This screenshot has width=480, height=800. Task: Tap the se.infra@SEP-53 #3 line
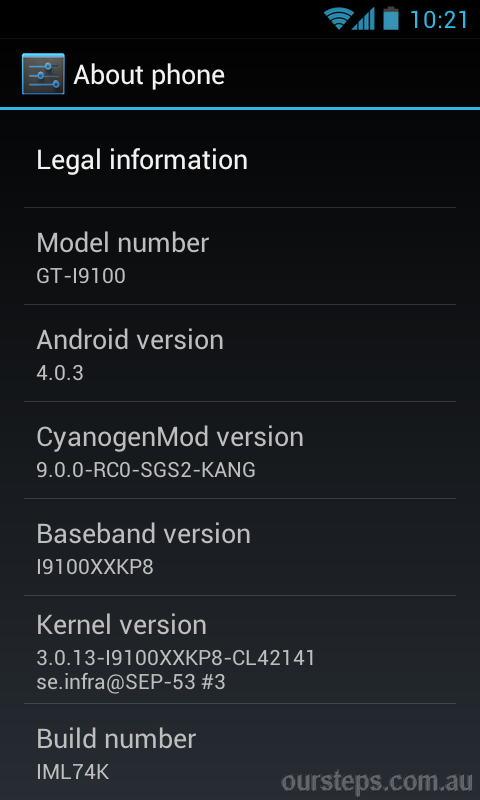(131, 682)
